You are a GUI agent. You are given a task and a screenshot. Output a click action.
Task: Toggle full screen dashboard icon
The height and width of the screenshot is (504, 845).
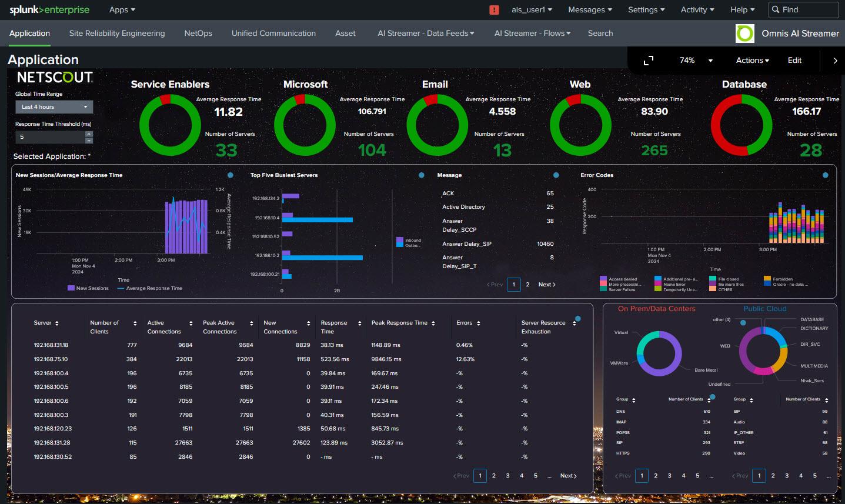[649, 61]
